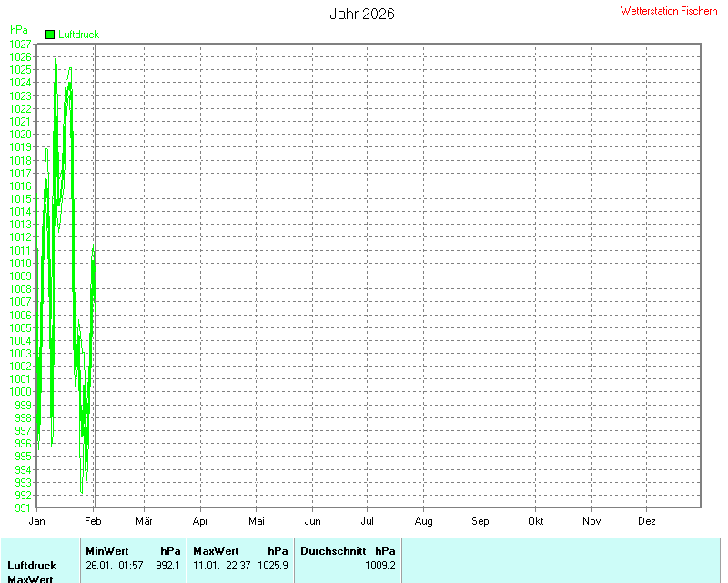Click the Mär month axis label
This screenshot has width=728, height=583.
click(144, 521)
